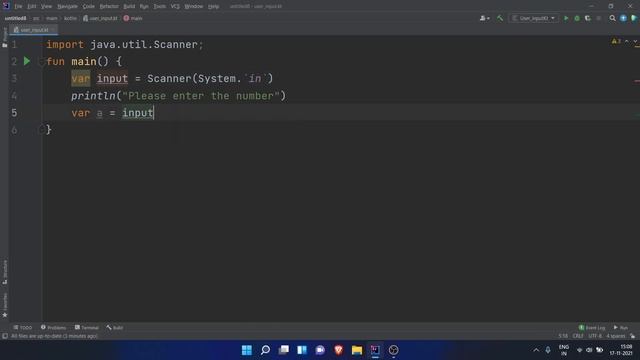Image resolution: width=640 pixels, height=360 pixels.
Task: Click the user_input.kt breadcrumb in navigation bar
Action: point(100,18)
